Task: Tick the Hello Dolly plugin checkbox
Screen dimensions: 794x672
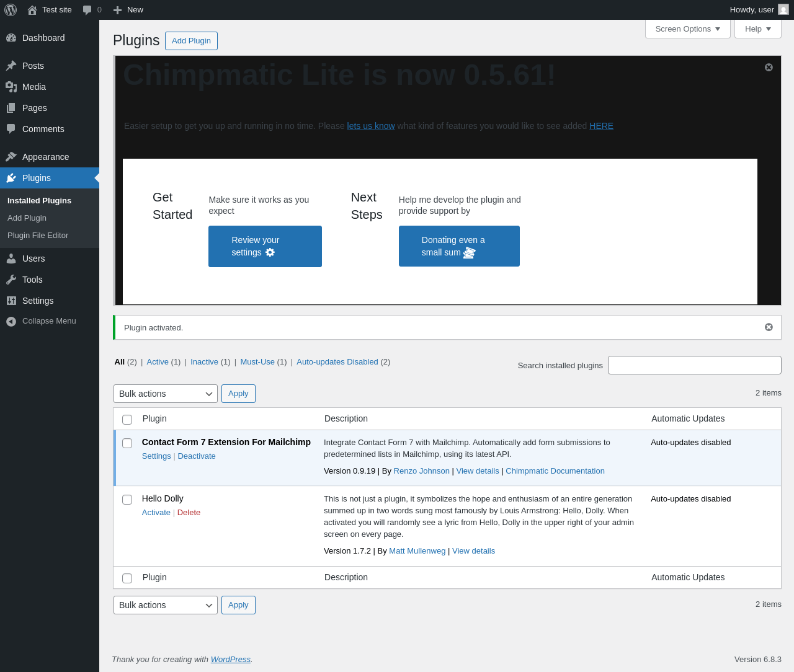Action: 127,500
